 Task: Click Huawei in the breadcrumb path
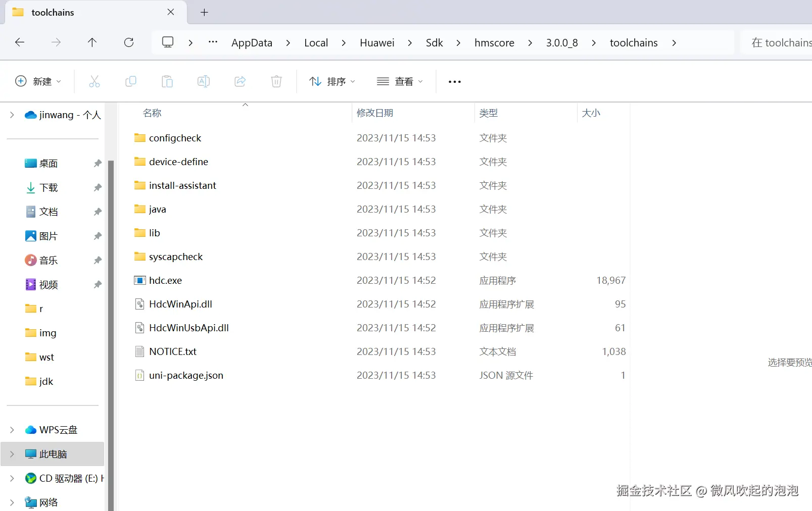pyautogui.click(x=377, y=43)
